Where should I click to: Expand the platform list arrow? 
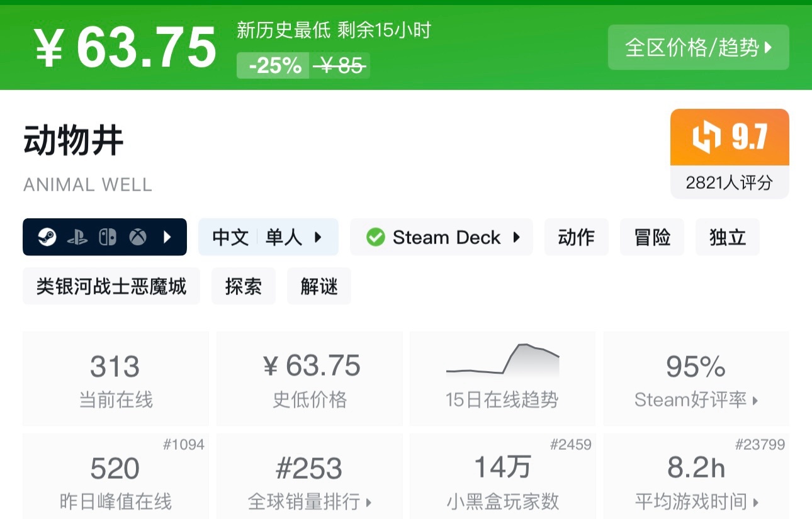coord(166,237)
